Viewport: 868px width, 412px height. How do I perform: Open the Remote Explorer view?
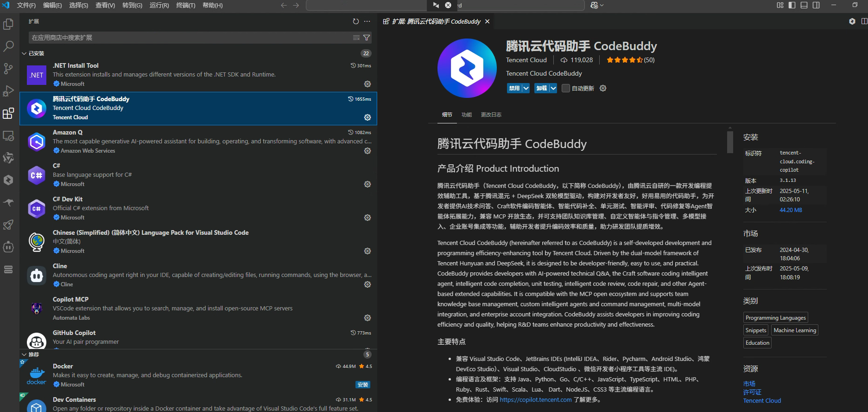click(8, 135)
